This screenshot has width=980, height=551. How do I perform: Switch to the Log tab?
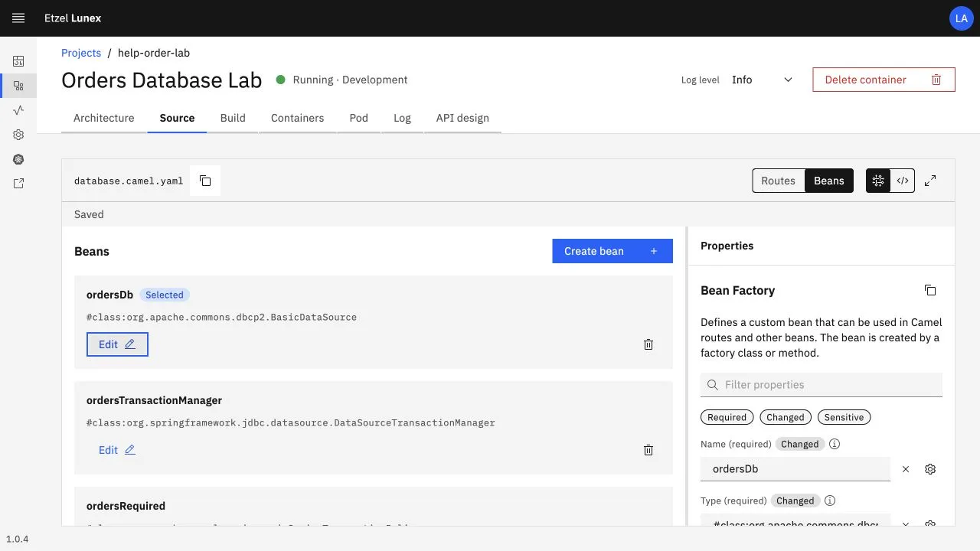[x=402, y=118]
